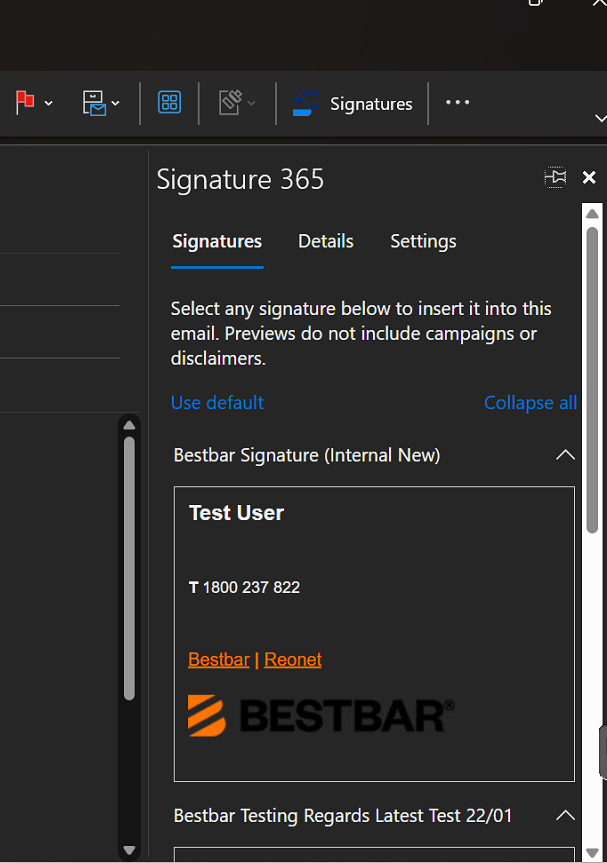Click the Signatures add-in logo icon
Image resolution: width=607 pixels, height=863 pixels.
pyautogui.click(x=306, y=103)
